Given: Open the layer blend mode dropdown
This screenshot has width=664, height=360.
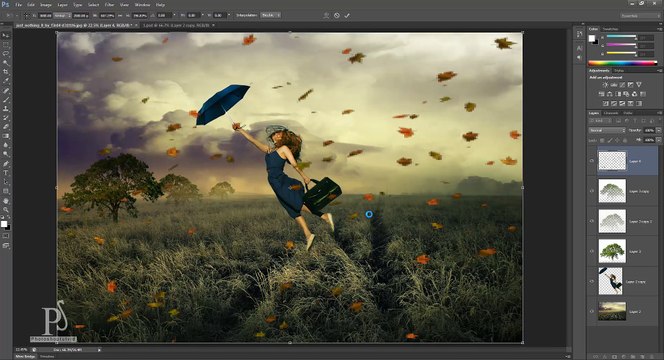Looking at the screenshot, I should point(606,130).
